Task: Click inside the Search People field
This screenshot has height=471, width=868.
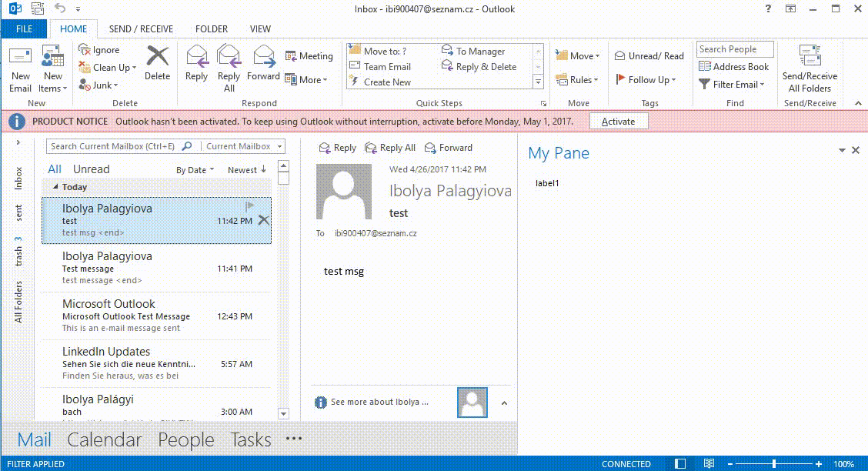Action: 734,48
